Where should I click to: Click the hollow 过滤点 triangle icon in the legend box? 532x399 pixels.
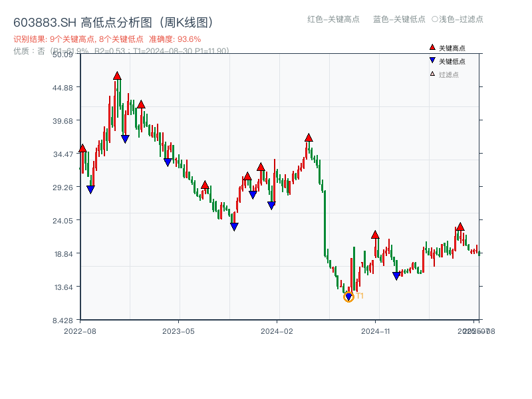(x=432, y=74)
